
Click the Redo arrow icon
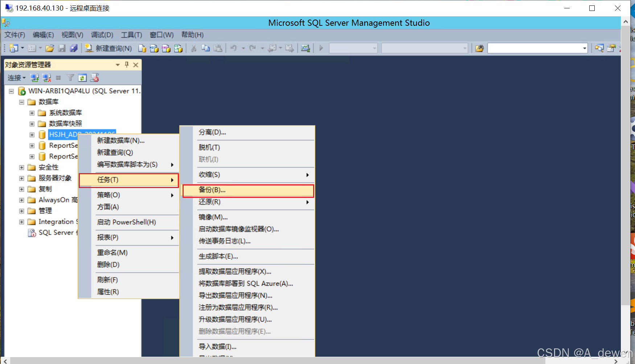click(253, 48)
